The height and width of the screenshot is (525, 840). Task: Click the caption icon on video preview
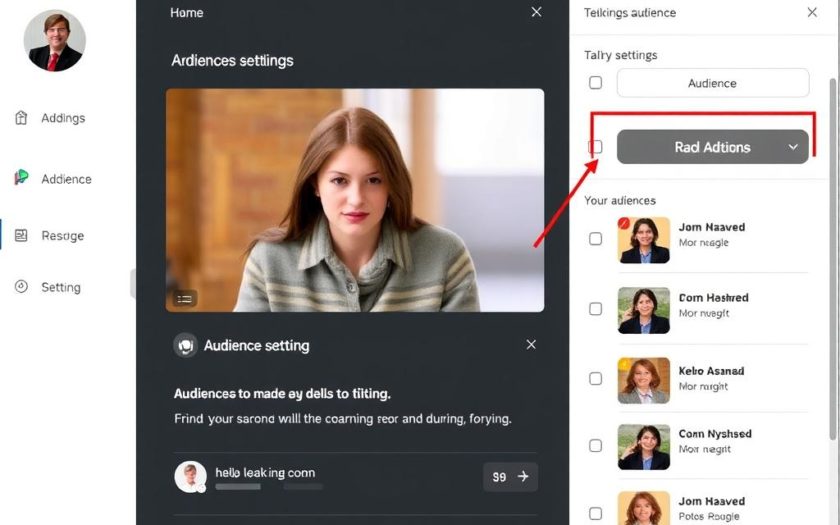pyautogui.click(x=184, y=297)
